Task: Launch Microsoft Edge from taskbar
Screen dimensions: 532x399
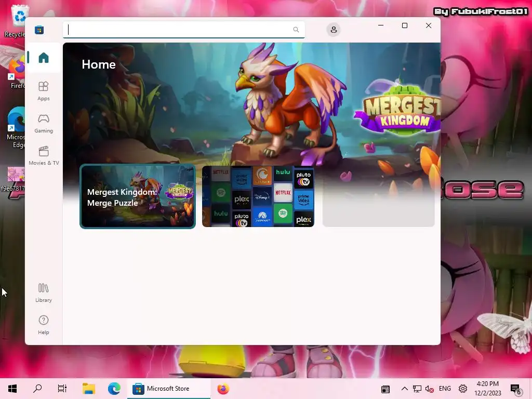Action: tap(114, 389)
